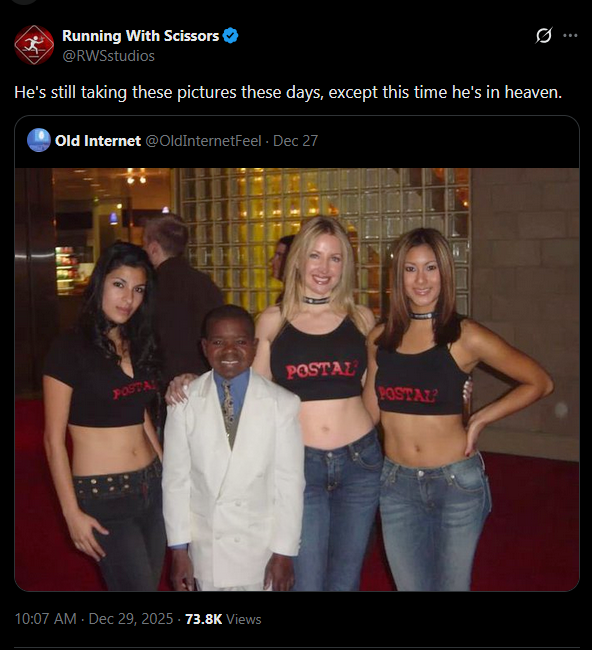Click the blue verified checkmark badge

click(230, 36)
